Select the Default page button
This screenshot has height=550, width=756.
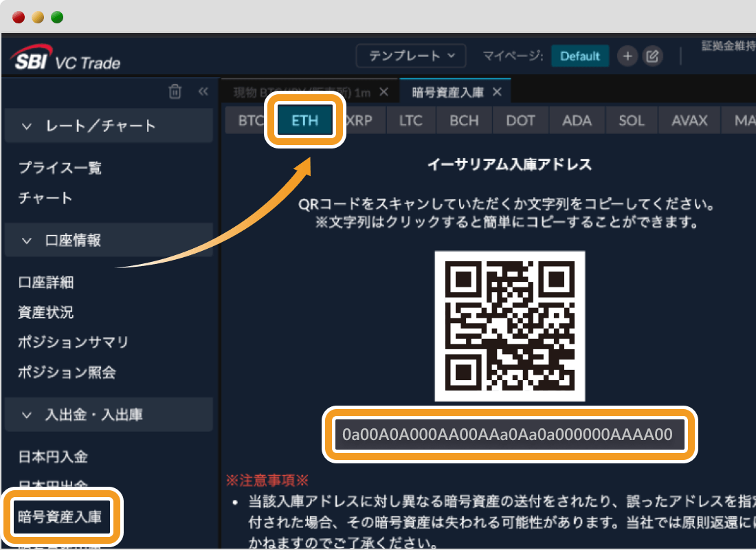point(580,56)
